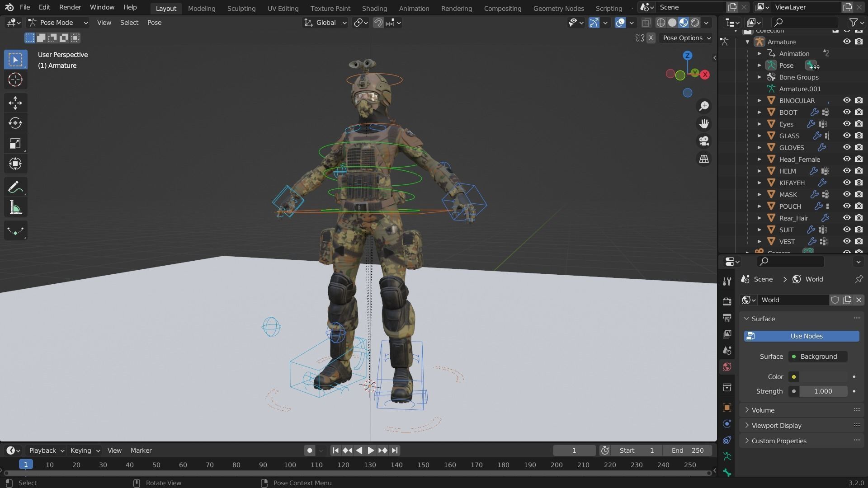Open the Tool properties tab
The height and width of the screenshot is (488, 868).
pyautogui.click(x=727, y=282)
